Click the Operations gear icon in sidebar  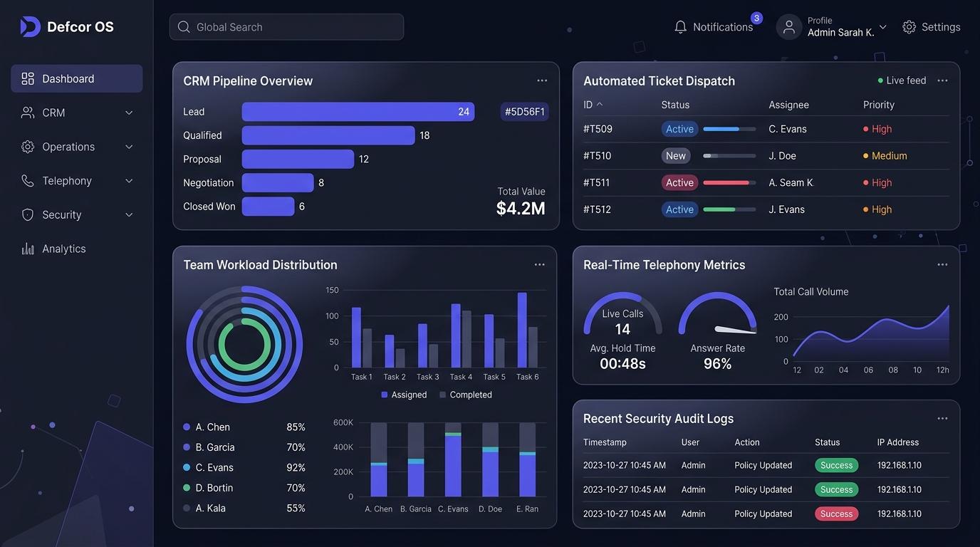coord(28,147)
